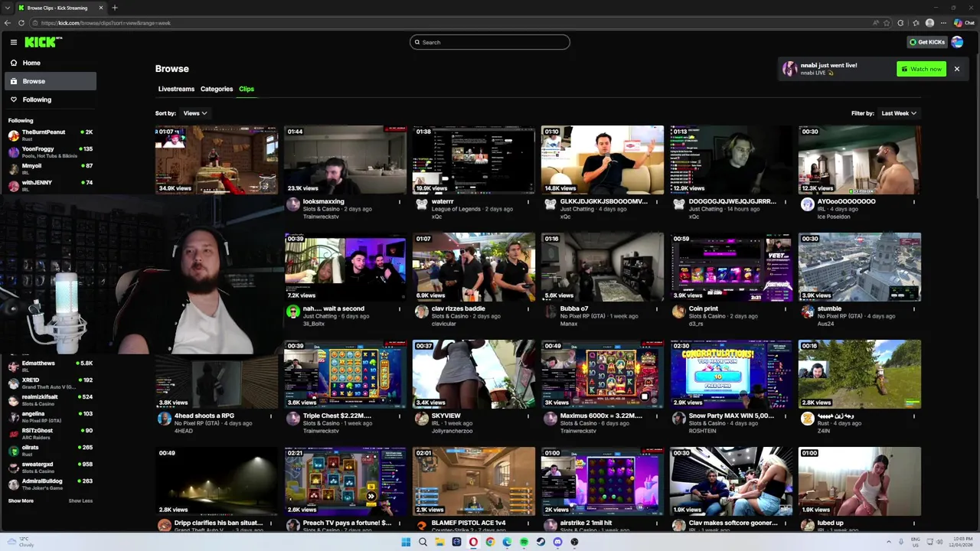Open the Triple Chest $2.22M clip title
The width and height of the screenshot is (980, 551).
pyautogui.click(x=337, y=416)
